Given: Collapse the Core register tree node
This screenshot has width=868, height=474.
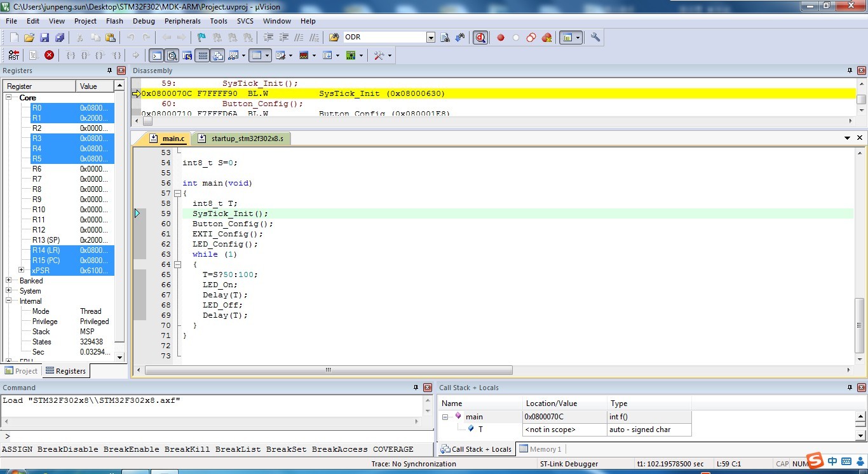Looking at the screenshot, I should click(10, 97).
